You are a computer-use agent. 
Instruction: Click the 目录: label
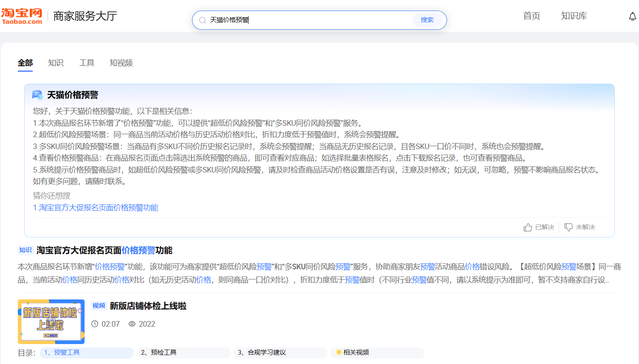click(x=27, y=353)
